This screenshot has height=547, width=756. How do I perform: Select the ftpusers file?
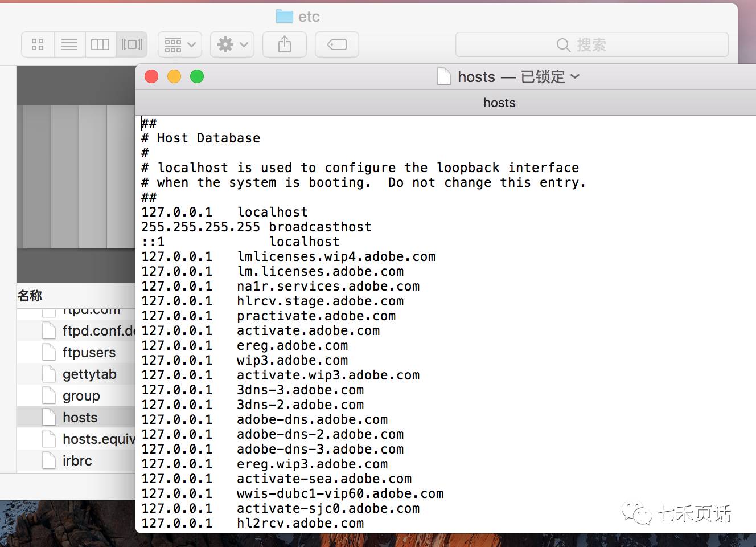[76, 352]
